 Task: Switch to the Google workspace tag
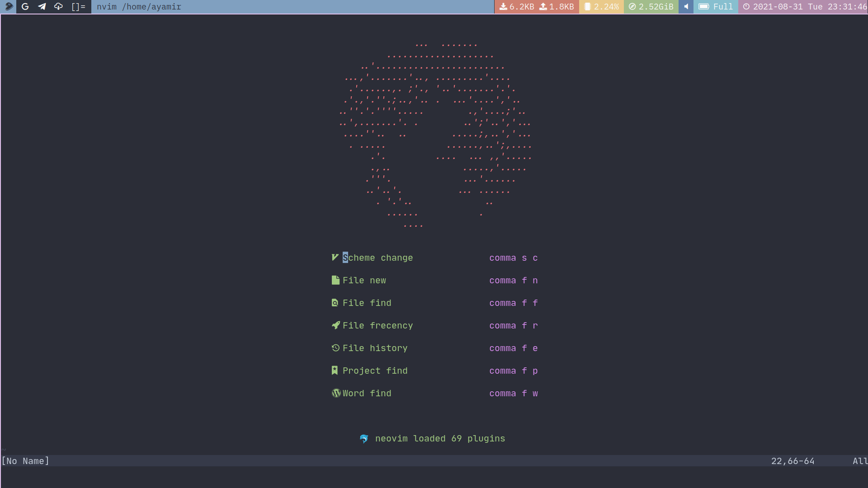[x=25, y=6]
